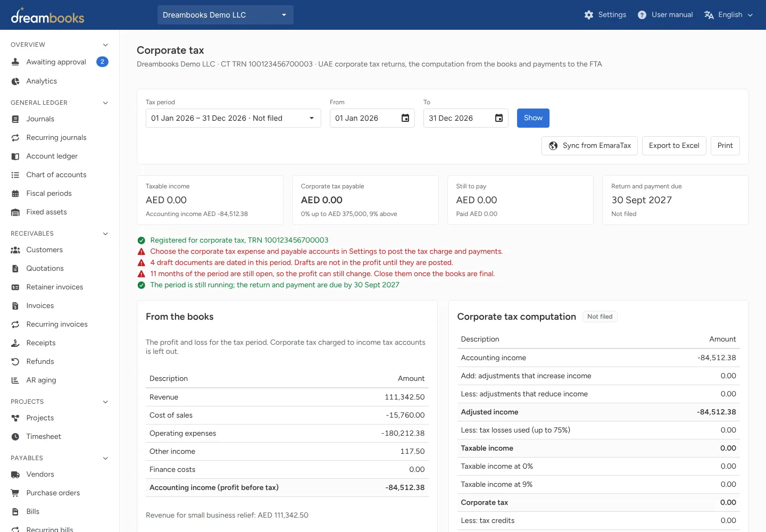Open the Dreambooks Demo LLC company dropdown
Viewport: 766px width, 532px height.
click(x=226, y=15)
